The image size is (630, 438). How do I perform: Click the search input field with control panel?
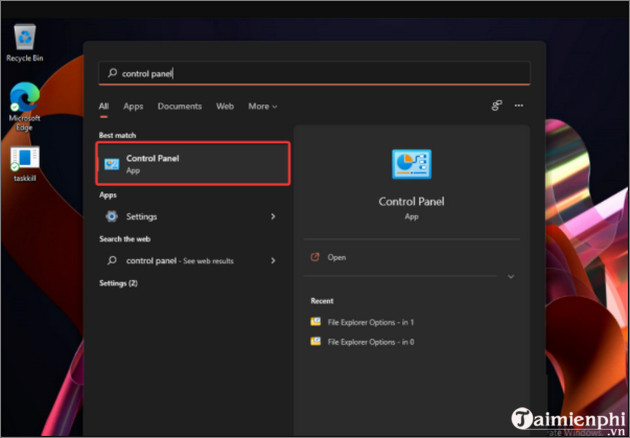(314, 74)
